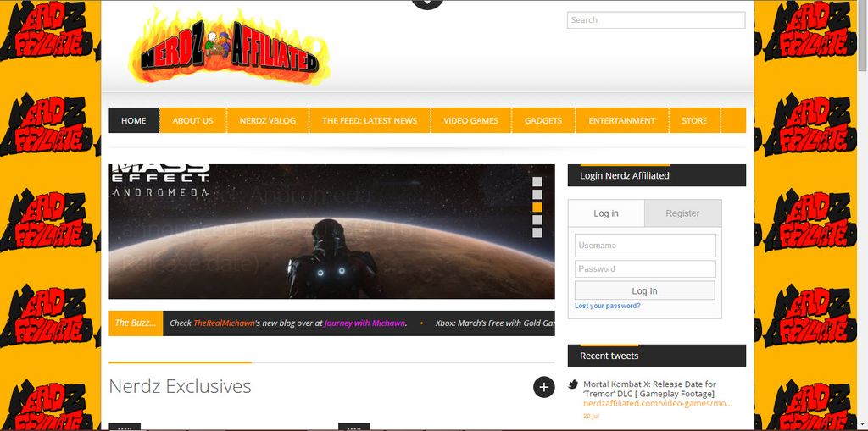Click the 20 Jul tweet date
The image size is (868, 431).
(x=591, y=416)
